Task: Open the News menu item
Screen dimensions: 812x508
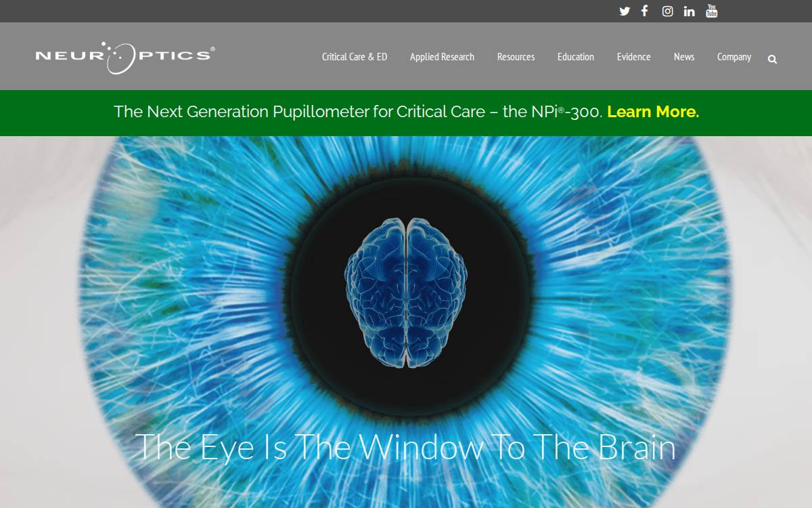Action: pyautogui.click(x=684, y=57)
